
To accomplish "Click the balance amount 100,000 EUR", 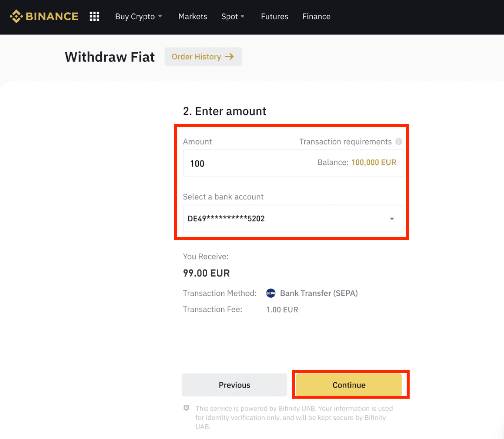I will point(374,162).
